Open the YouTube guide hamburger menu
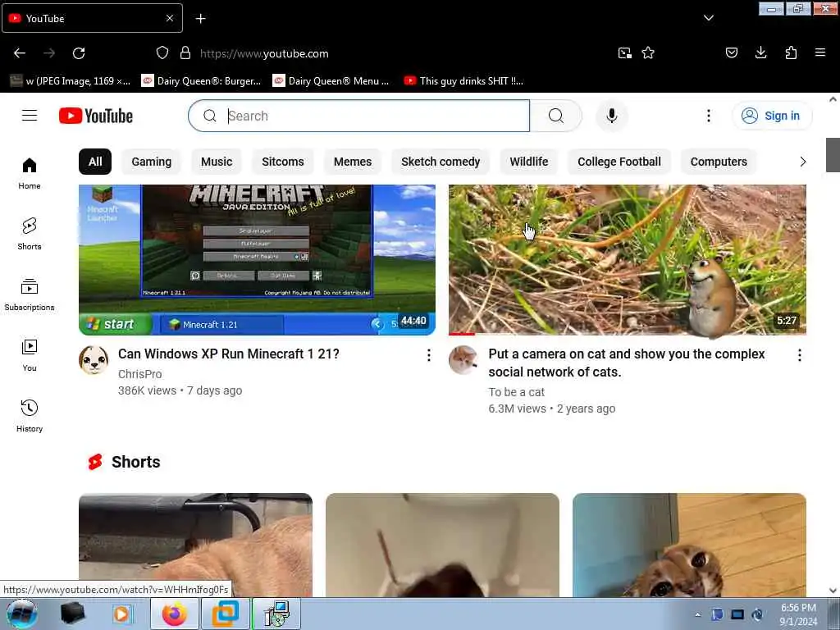The height and width of the screenshot is (630, 840). [30, 116]
